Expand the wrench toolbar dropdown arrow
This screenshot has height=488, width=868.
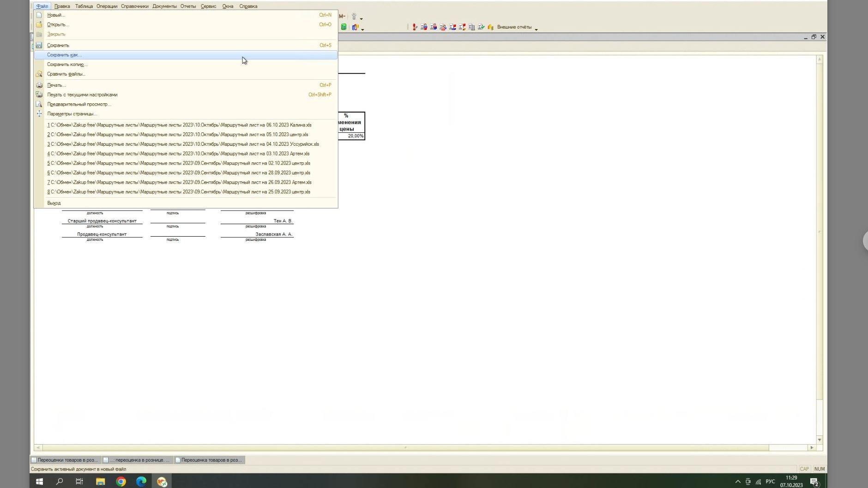[362, 18]
